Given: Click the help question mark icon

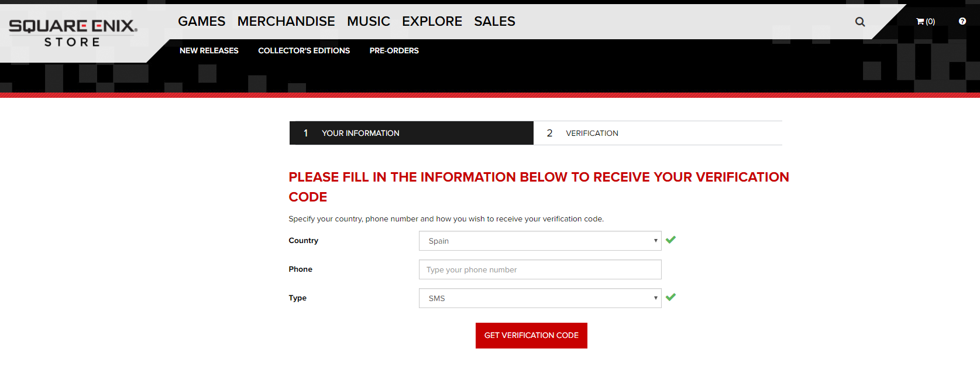Looking at the screenshot, I should (962, 21).
